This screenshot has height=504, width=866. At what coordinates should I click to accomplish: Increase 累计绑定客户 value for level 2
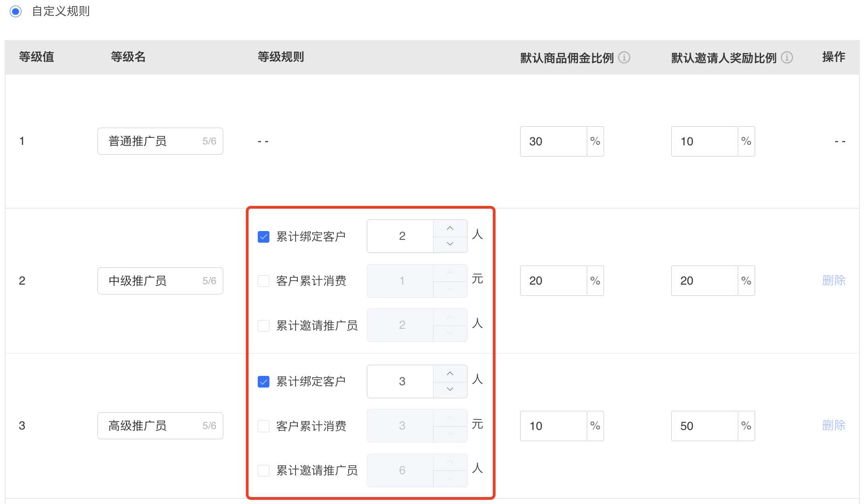tap(450, 228)
